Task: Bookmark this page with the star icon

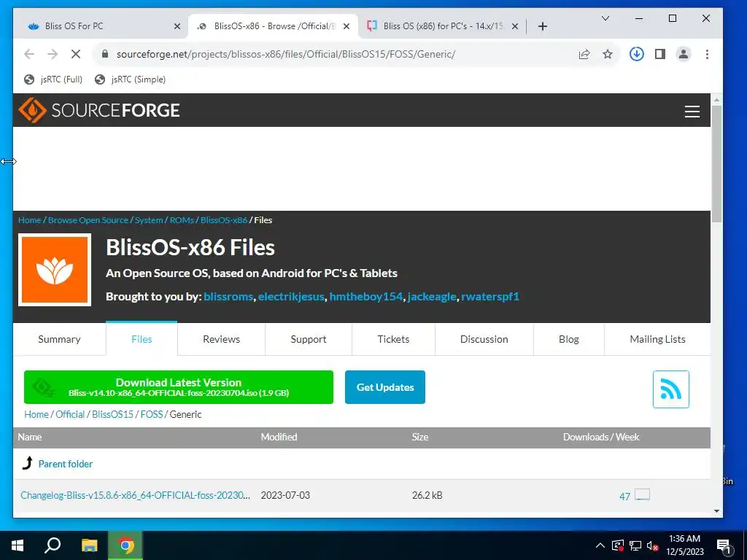Action: click(x=608, y=54)
